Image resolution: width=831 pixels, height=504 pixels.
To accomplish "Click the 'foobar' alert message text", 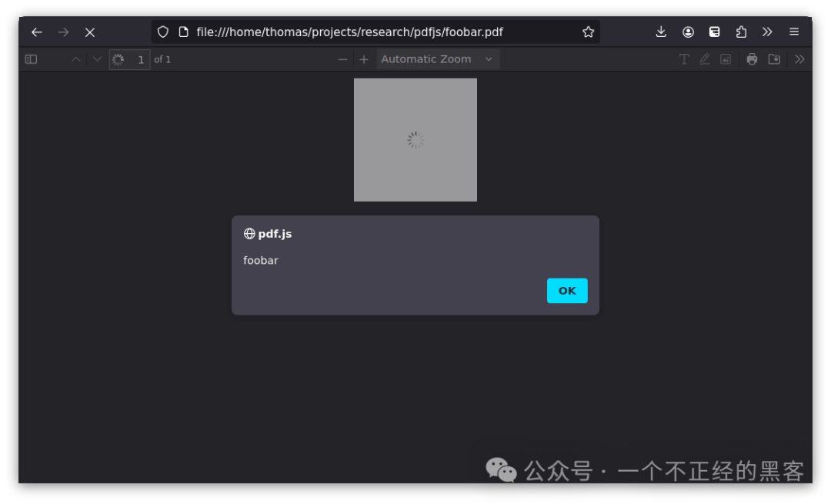I will coord(261,260).
